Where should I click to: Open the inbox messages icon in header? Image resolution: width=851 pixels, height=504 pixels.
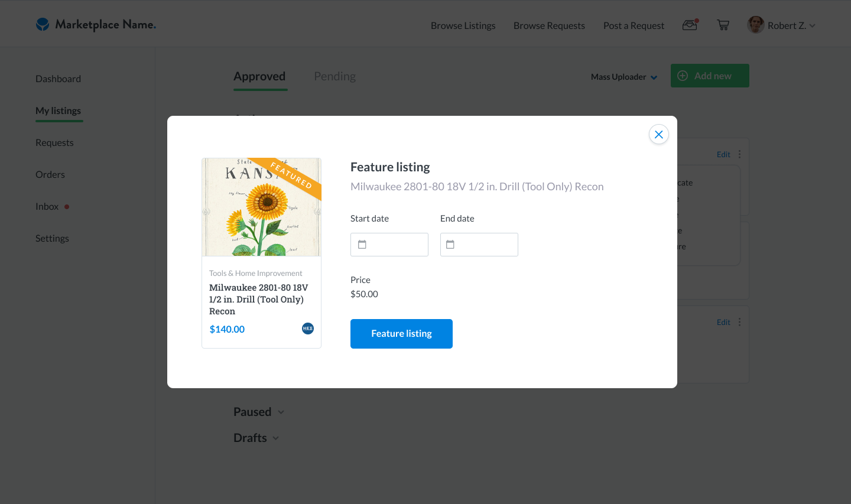(690, 25)
